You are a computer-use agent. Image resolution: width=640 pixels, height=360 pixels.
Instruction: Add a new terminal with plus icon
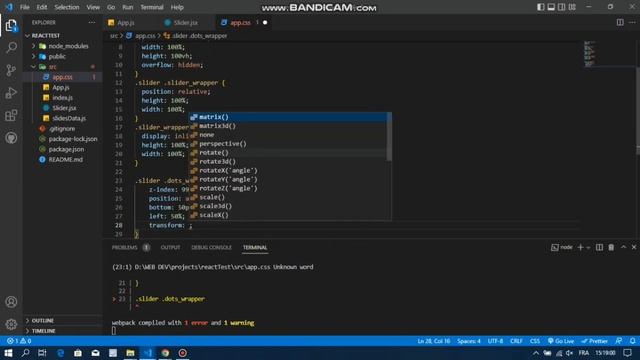(x=580, y=247)
